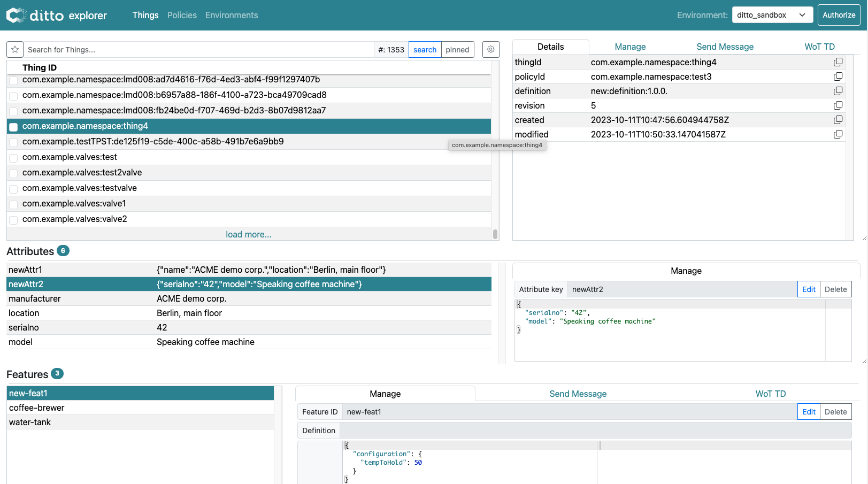Click the thing list vertical scrollbar
This screenshot has width=868, height=484.
click(x=495, y=234)
